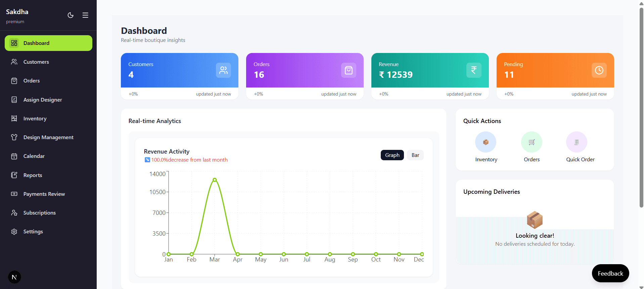Open the Feedback button
The image size is (644, 289).
coord(610,273)
